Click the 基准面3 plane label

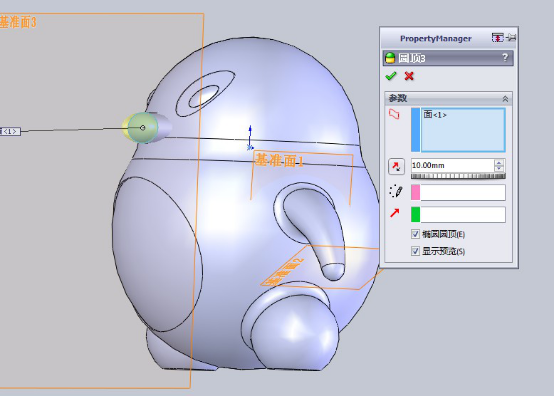coord(18,22)
